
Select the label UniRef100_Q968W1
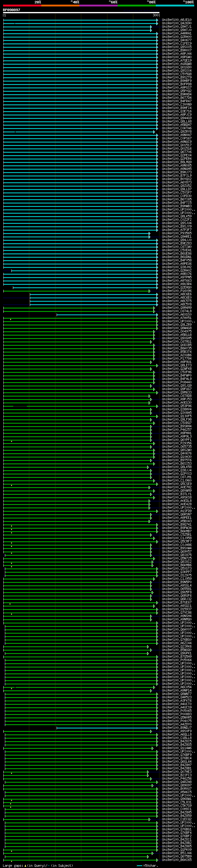click(177, 799)
